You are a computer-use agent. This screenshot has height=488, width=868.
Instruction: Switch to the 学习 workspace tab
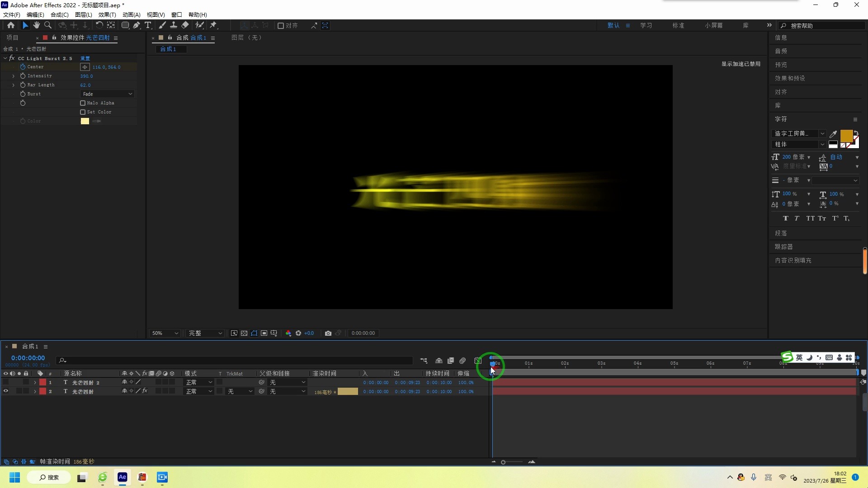click(646, 25)
